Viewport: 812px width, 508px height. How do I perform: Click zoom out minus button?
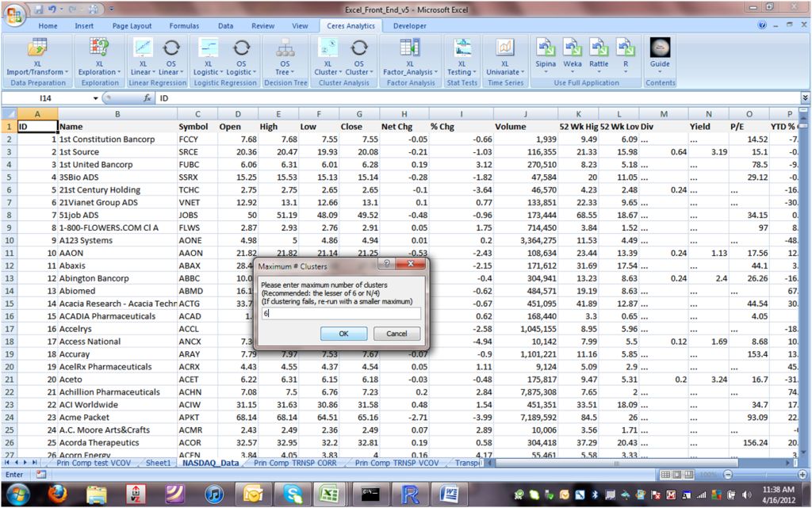[728, 475]
